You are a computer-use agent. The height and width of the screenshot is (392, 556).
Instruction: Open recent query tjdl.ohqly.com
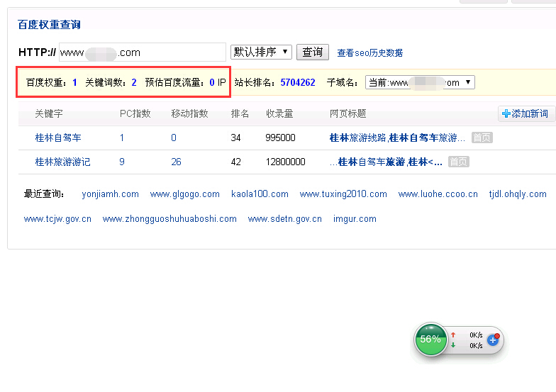[x=518, y=194]
